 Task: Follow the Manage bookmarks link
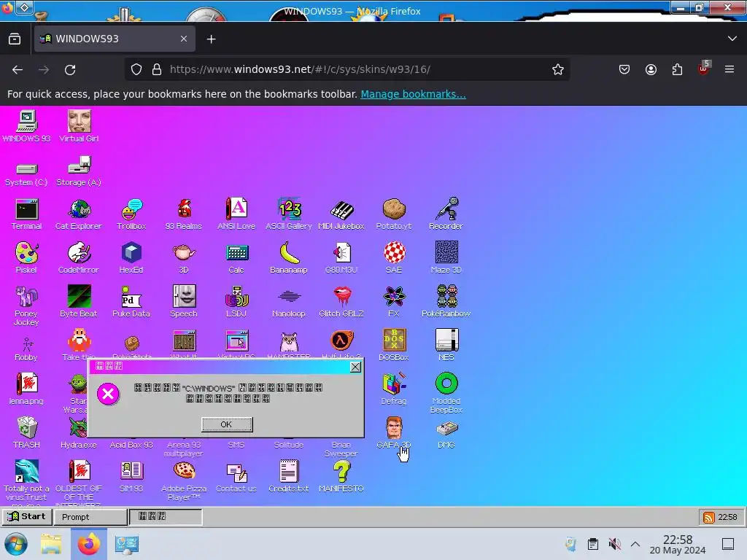[x=413, y=94]
